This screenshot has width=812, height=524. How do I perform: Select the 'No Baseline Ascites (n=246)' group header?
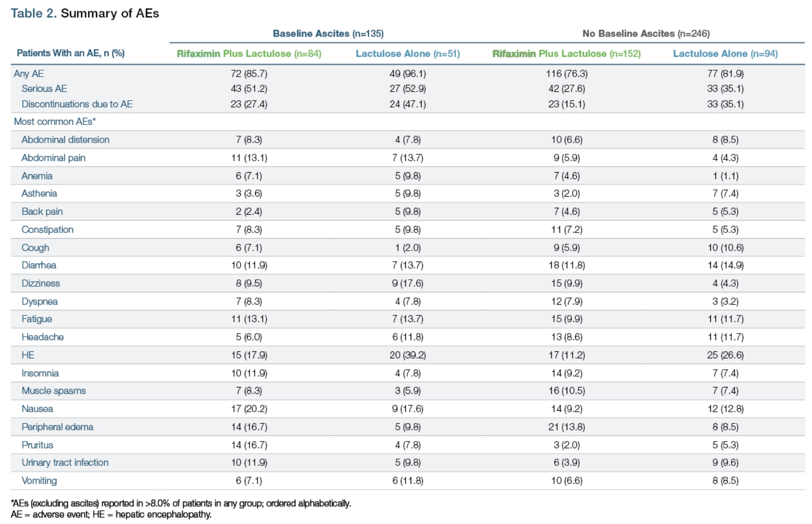click(x=646, y=34)
